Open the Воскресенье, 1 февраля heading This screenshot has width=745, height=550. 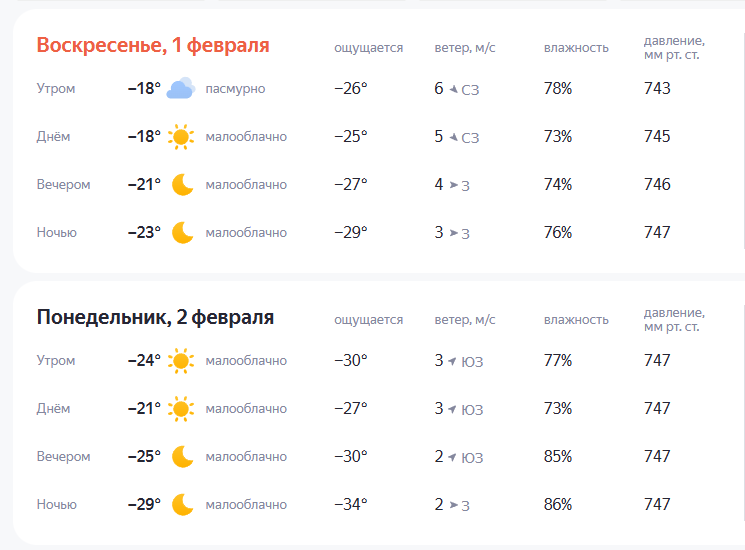tap(153, 45)
